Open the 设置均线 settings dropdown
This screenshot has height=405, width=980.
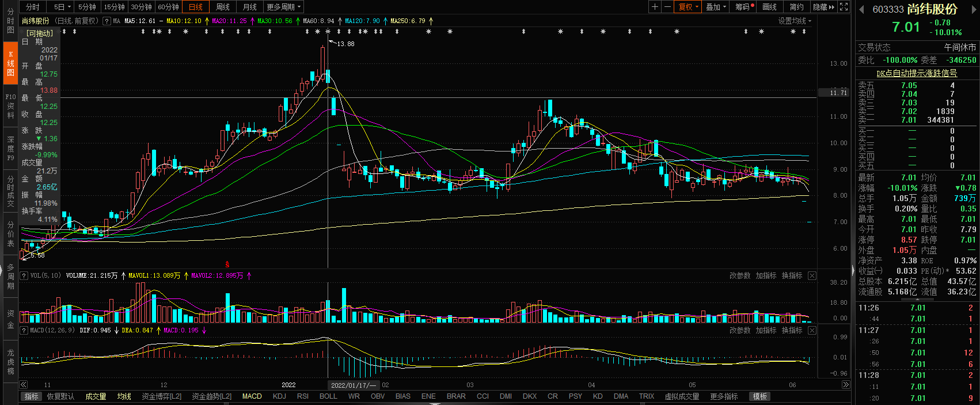point(795,21)
